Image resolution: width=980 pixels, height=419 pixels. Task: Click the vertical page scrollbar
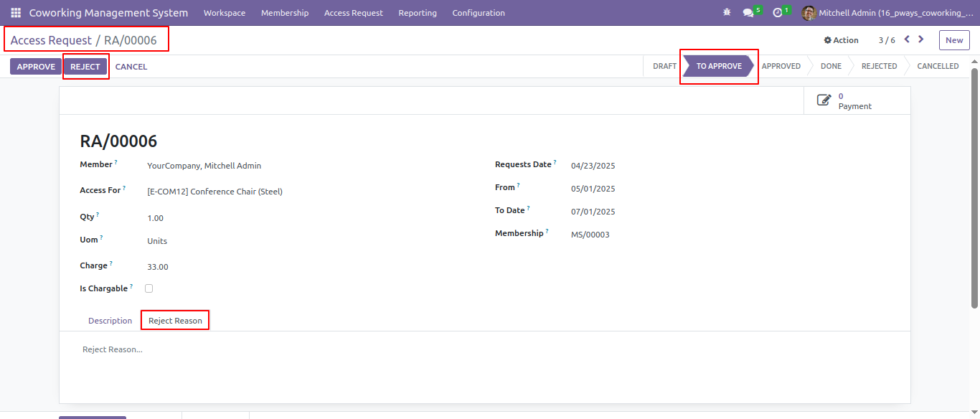pyautogui.click(x=975, y=188)
